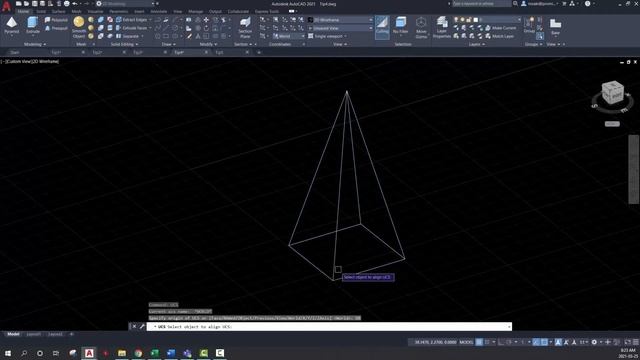Viewport: 640px width, 360px height.
Task: Open Layer Properties manager
Action: (442, 27)
